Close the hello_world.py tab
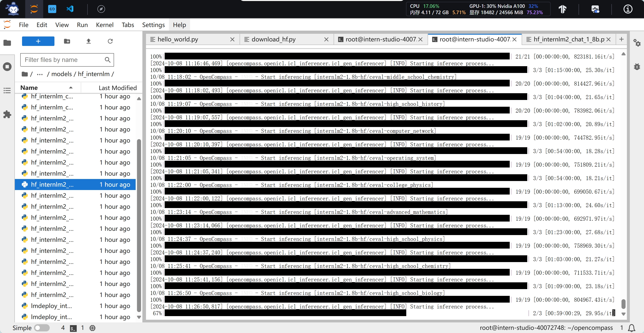Viewport: 644px width, 333px height. [232, 39]
